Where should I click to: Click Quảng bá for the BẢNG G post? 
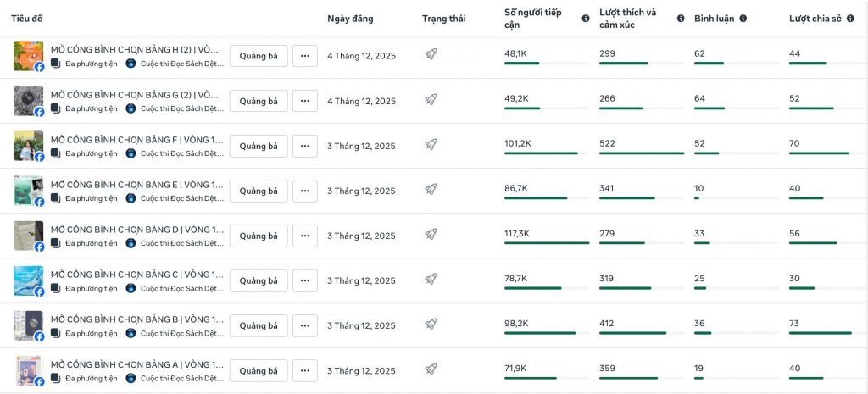point(259,101)
